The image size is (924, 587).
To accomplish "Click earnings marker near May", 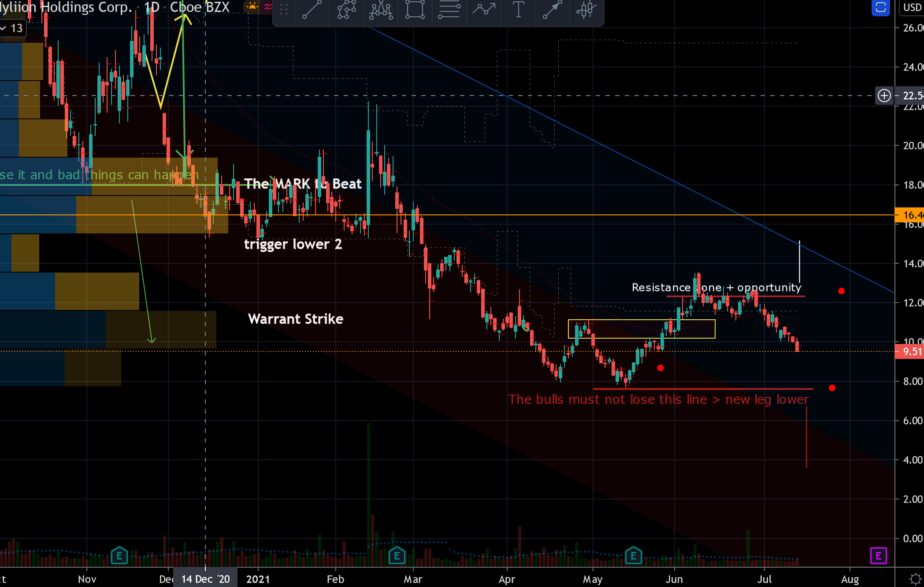I will point(633,556).
